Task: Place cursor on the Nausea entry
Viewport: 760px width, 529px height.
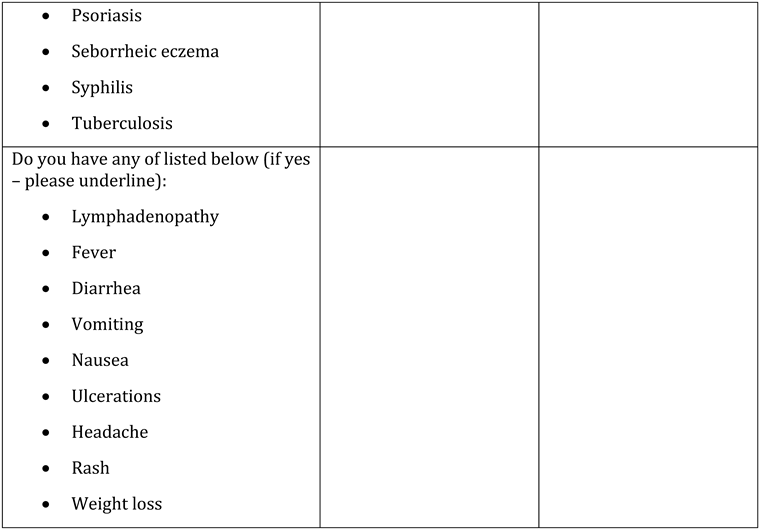Action: tap(99, 361)
